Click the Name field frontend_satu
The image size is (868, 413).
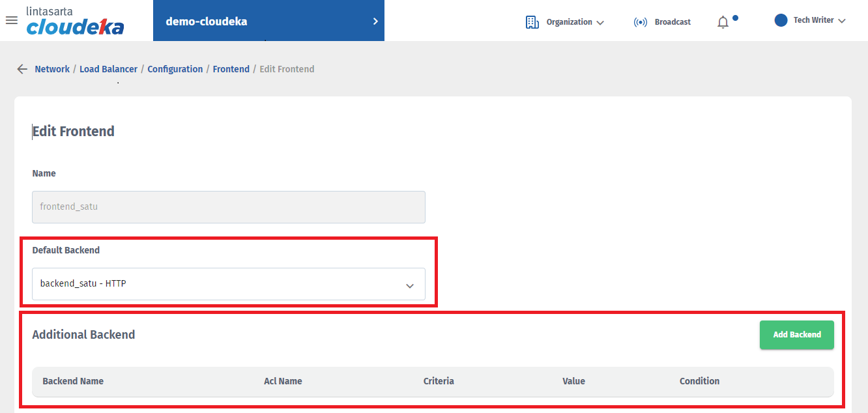[229, 207]
